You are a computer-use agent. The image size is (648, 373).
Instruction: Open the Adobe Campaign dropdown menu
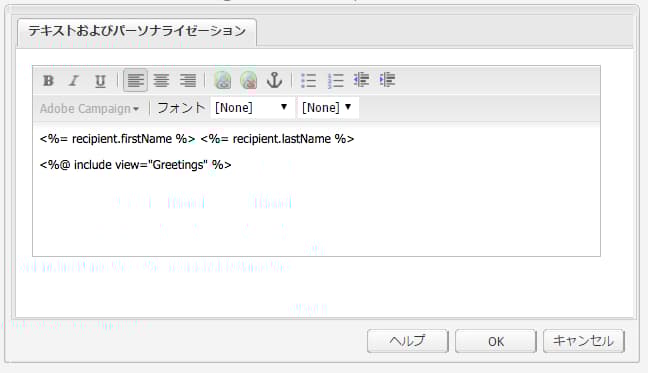89,109
